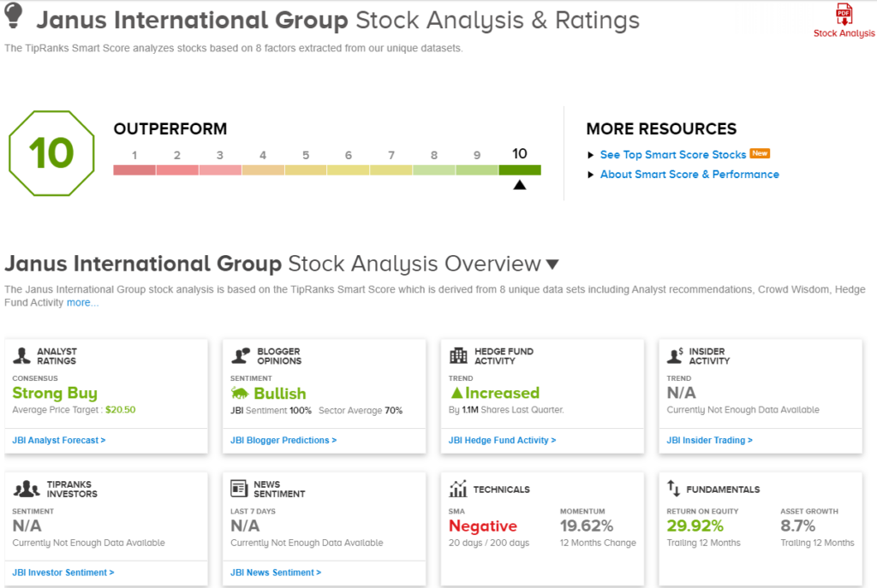877x588 pixels.
Task: Click the $20.50 average price target
Action: click(120, 410)
